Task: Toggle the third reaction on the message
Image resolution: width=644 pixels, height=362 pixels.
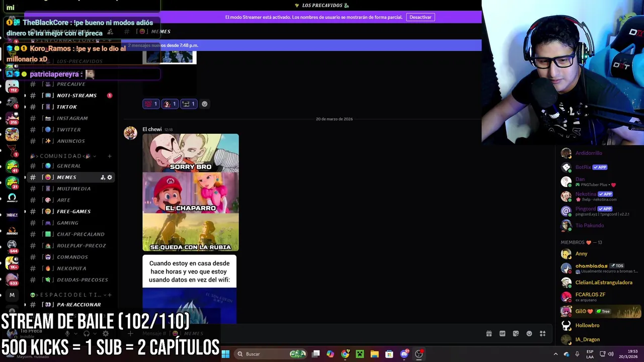Action: (189, 104)
